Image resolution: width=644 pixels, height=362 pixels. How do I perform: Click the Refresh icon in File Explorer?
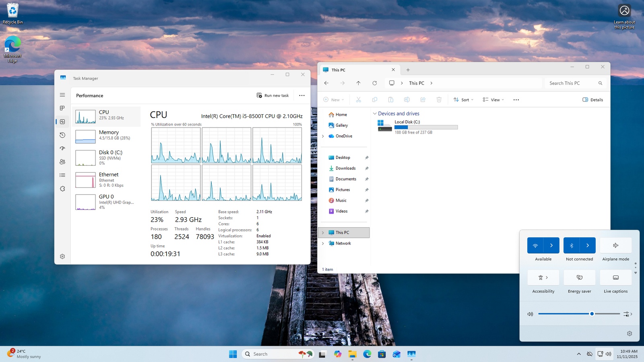(374, 83)
